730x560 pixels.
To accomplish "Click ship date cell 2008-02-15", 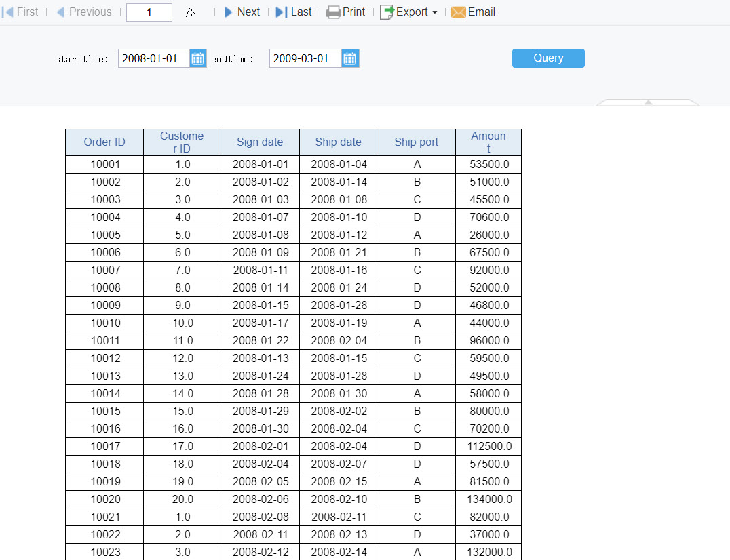I will pyautogui.click(x=339, y=481).
